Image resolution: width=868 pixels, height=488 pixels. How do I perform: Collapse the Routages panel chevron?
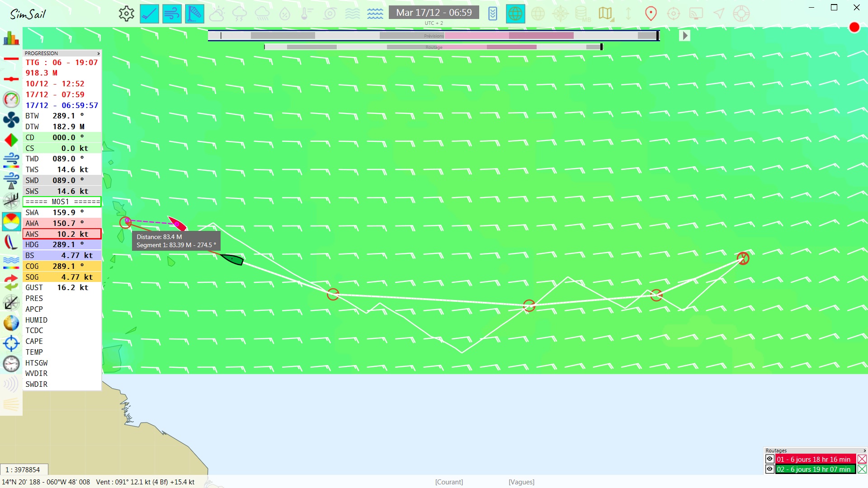864,450
